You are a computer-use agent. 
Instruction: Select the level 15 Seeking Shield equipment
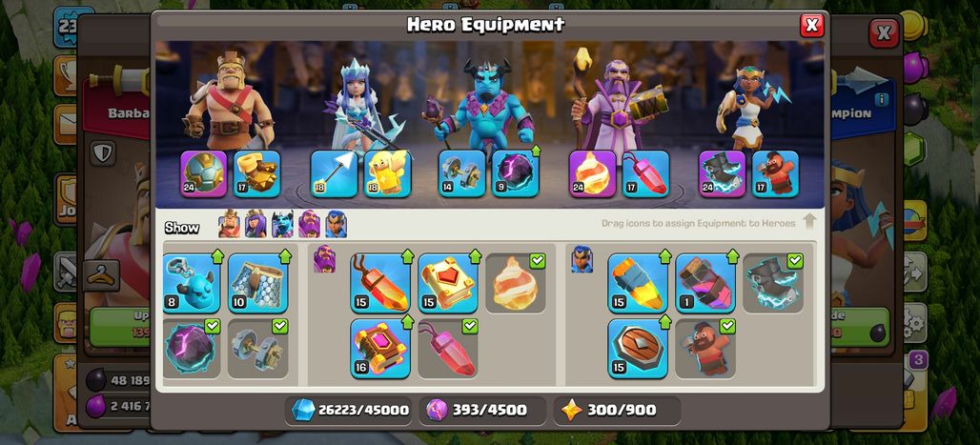tap(638, 348)
